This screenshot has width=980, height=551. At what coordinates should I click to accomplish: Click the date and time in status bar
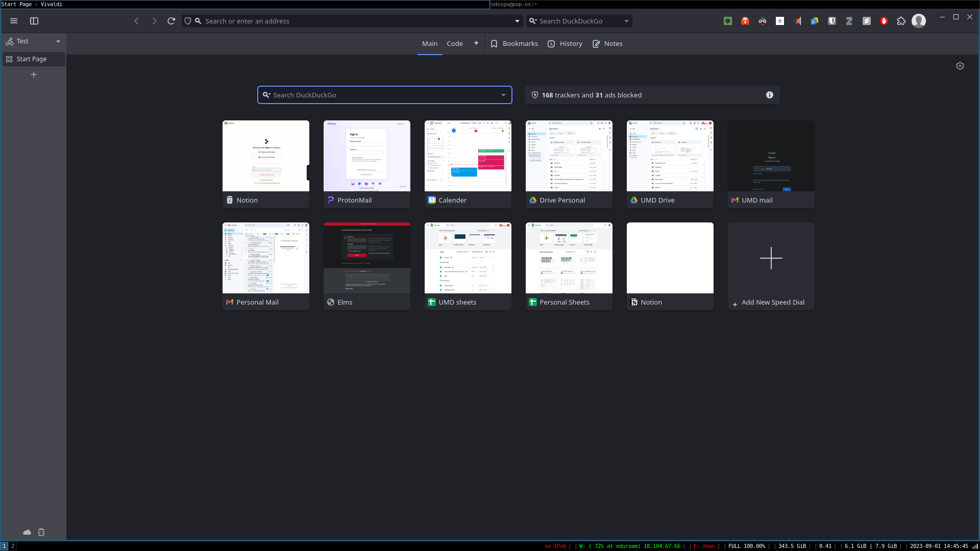(x=939, y=546)
